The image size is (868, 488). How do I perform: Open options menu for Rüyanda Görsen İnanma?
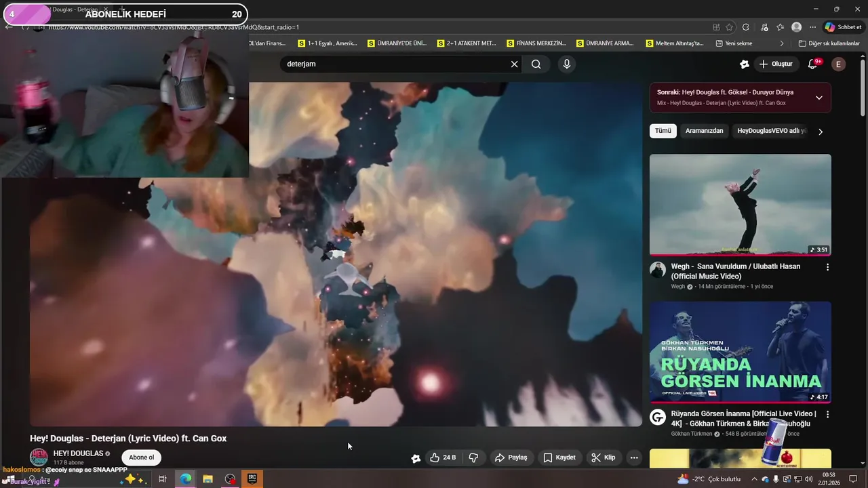point(827,414)
